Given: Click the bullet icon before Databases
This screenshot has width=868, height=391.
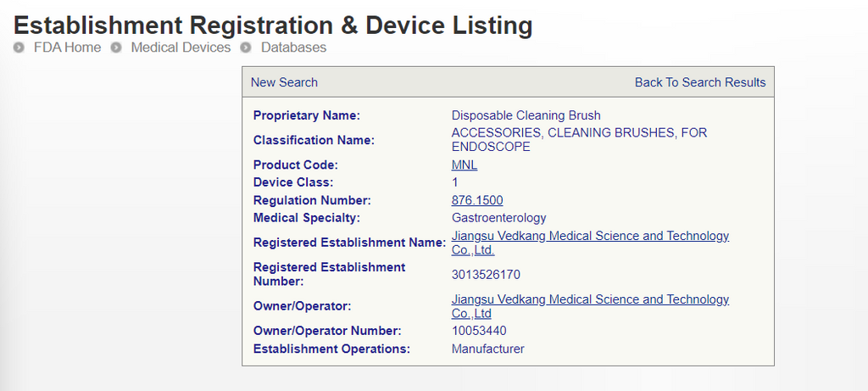Looking at the screenshot, I should (246, 47).
